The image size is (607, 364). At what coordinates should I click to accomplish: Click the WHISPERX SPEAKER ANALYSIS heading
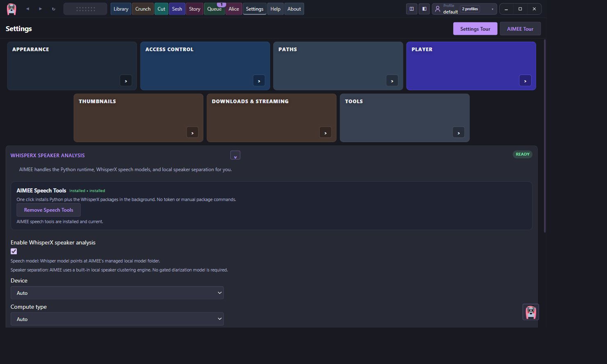48,155
